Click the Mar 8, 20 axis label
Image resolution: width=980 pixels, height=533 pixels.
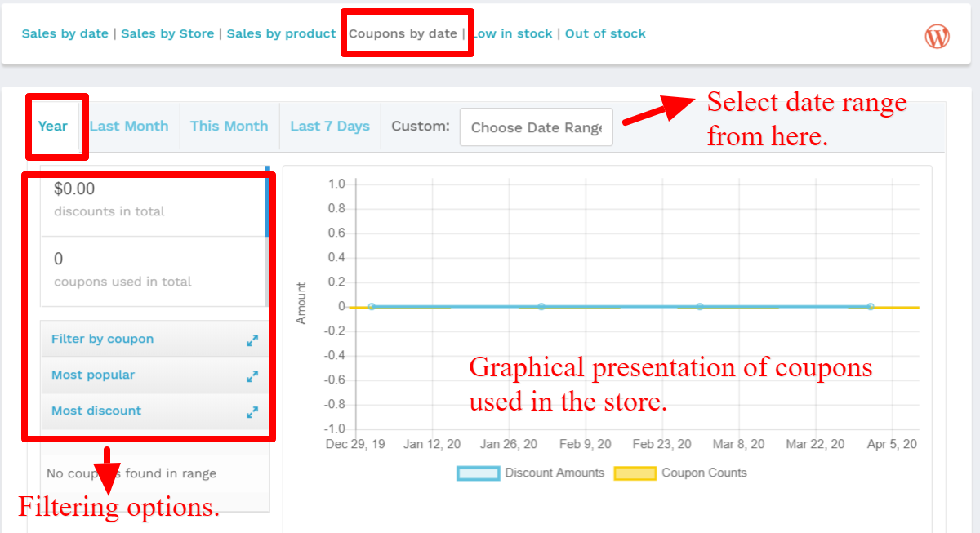click(739, 444)
